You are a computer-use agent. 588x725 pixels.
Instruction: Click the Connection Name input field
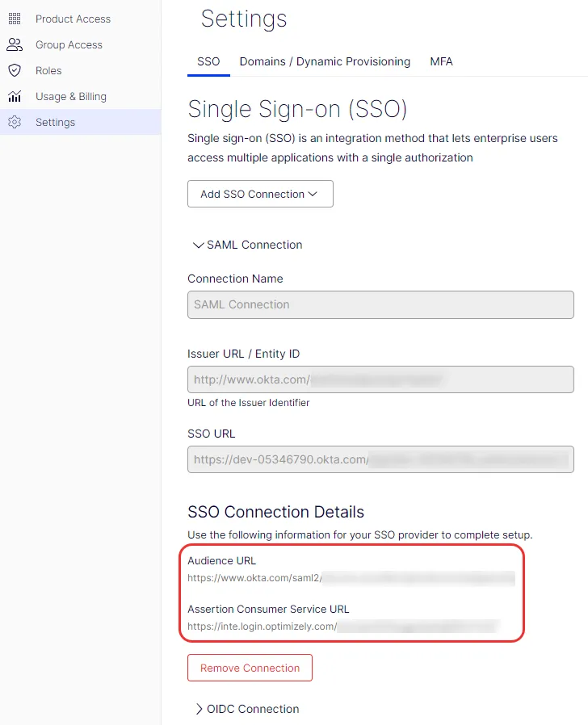[x=380, y=304]
